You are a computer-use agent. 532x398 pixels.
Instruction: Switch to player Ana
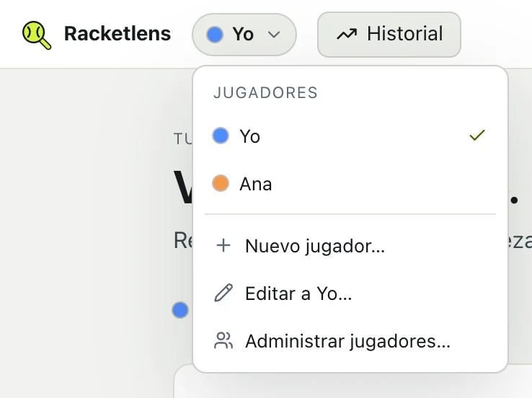coord(350,184)
